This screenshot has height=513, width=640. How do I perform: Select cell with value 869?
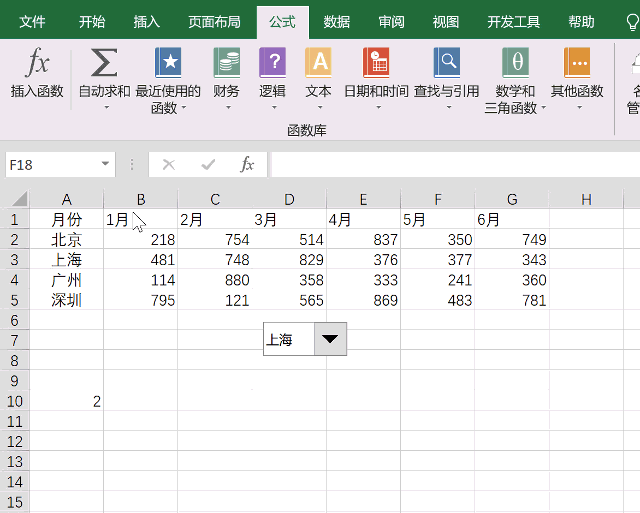pos(364,300)
